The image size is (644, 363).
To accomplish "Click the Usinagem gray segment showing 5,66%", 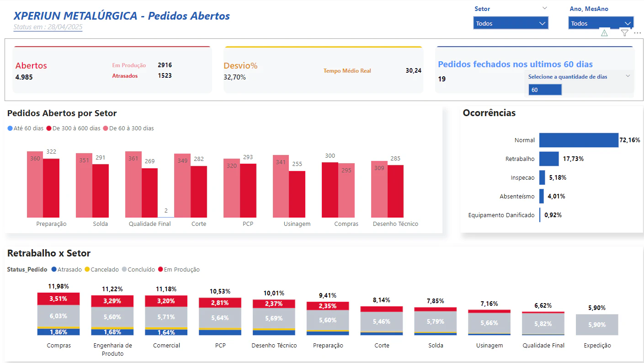I will coord(490,323).
